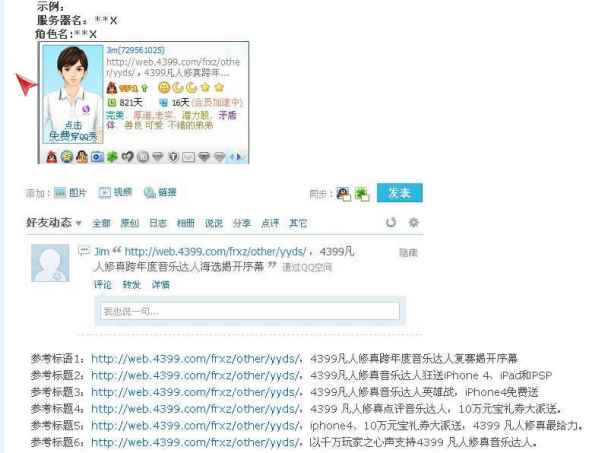Click the green sync icon next to 发表
The image size is (592, 453).
pyautogui.click(x=362, y=194)
